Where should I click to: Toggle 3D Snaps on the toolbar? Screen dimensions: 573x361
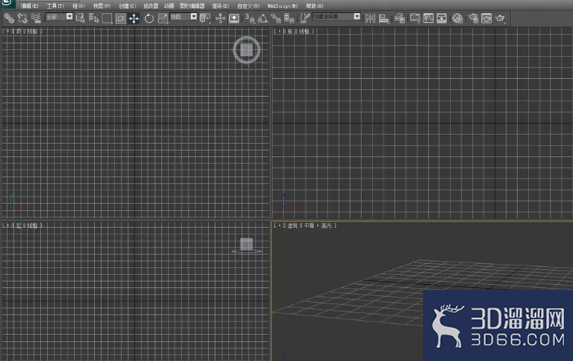coord(250,18)
